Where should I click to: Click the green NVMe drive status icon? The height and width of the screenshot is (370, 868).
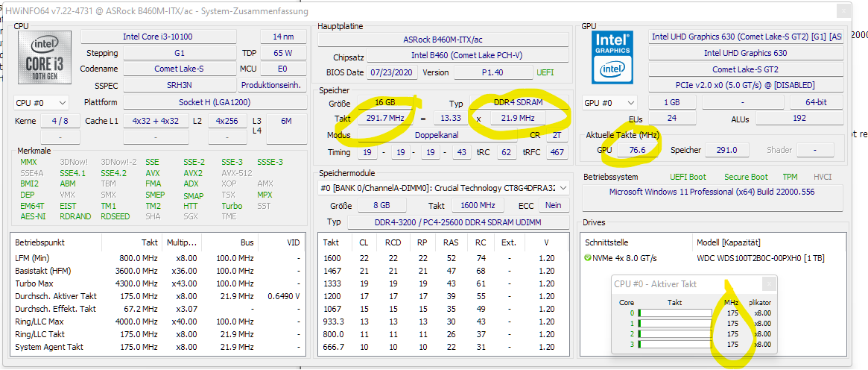click(588, 258)
